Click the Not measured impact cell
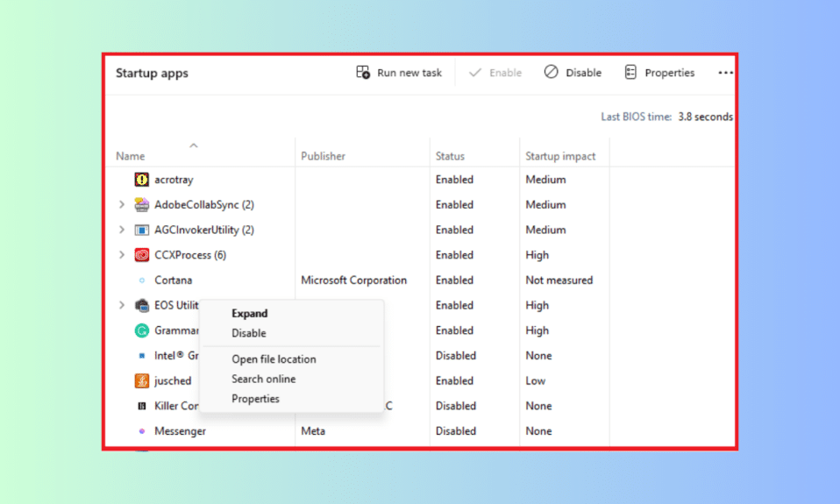 pos(559,280)
